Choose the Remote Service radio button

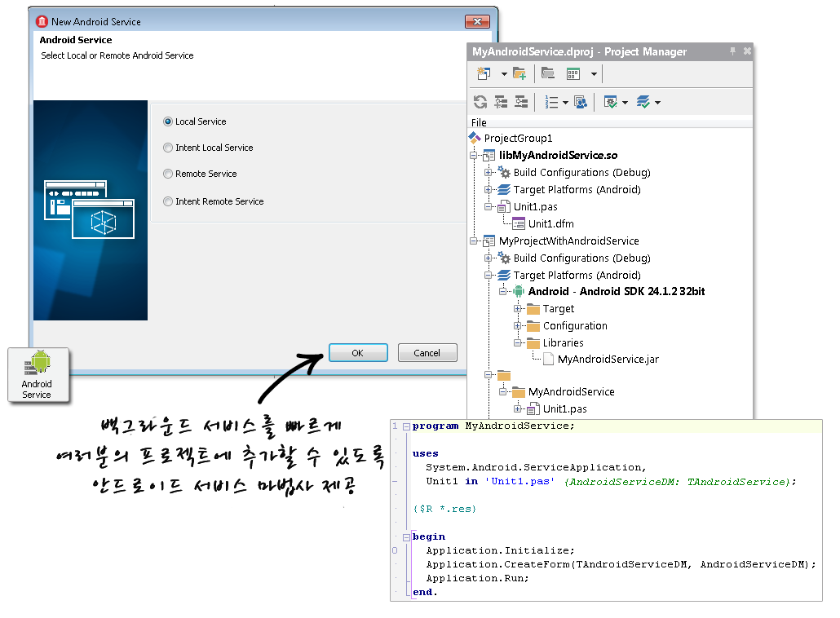(x=168, y=174)
